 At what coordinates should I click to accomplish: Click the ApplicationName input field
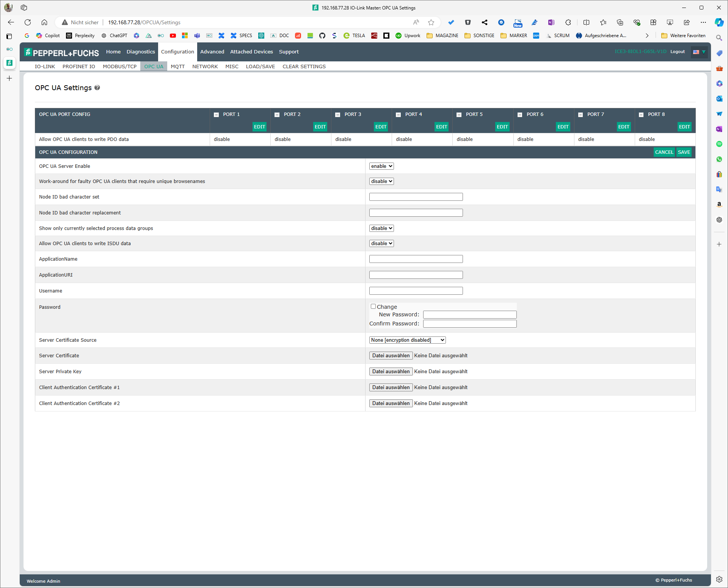416,259
